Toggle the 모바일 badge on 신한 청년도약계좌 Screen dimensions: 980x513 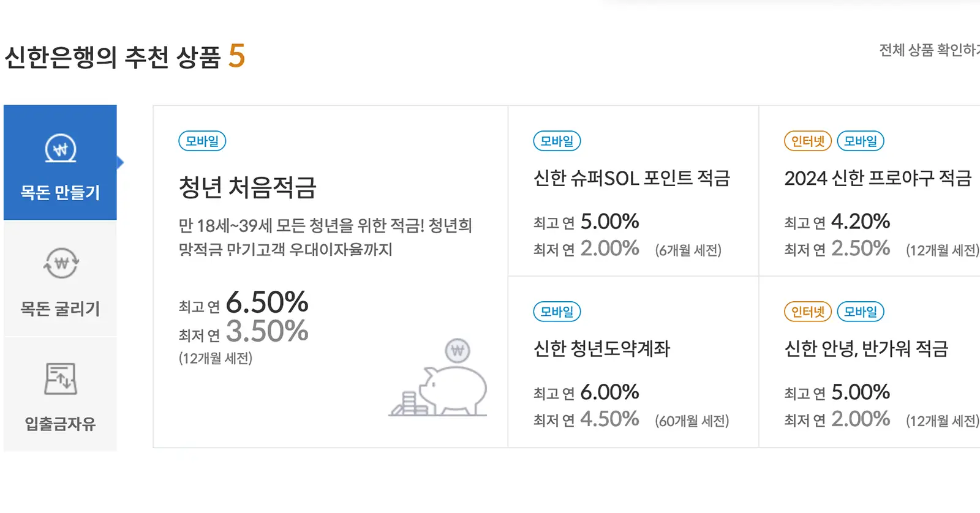(x=556, y=312)
